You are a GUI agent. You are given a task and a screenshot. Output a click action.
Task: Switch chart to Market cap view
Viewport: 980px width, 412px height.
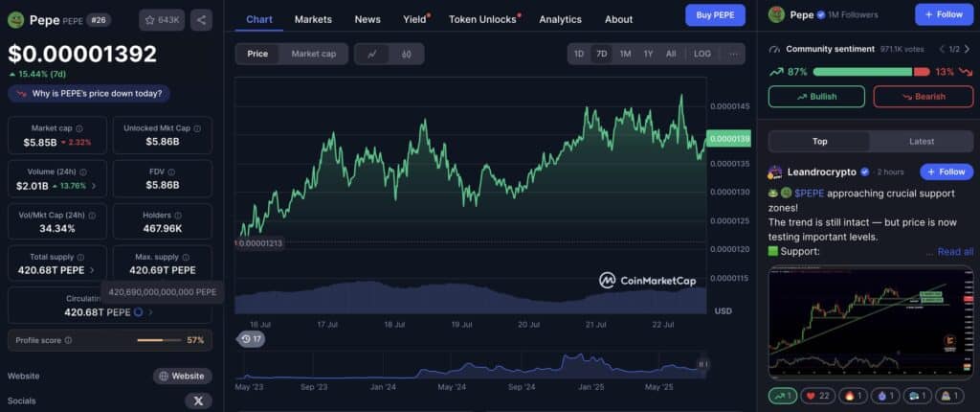(x=314, y=54)
